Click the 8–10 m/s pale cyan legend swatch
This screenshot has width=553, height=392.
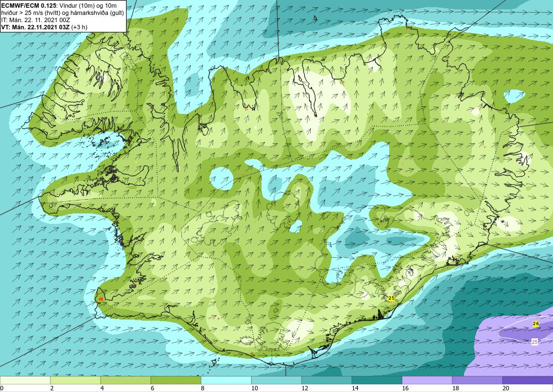226,380
